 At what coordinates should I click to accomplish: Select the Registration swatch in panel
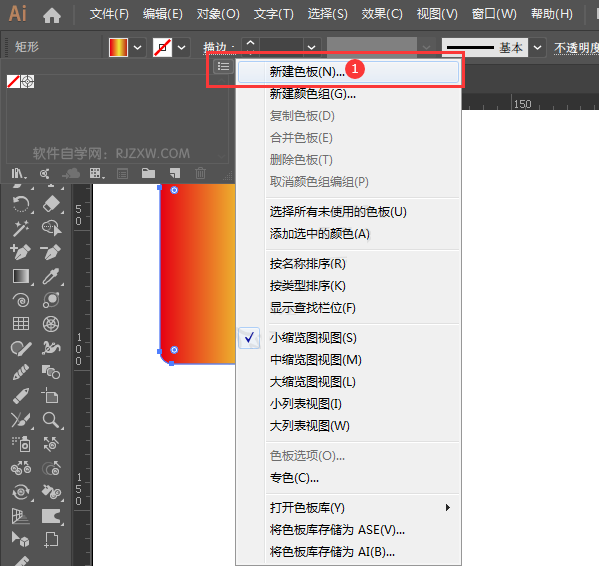28,81
